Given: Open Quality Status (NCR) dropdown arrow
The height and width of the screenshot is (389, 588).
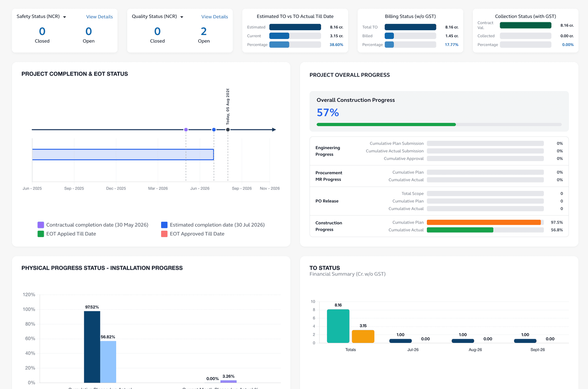Looking at the screenshot, I should [182, 17].
